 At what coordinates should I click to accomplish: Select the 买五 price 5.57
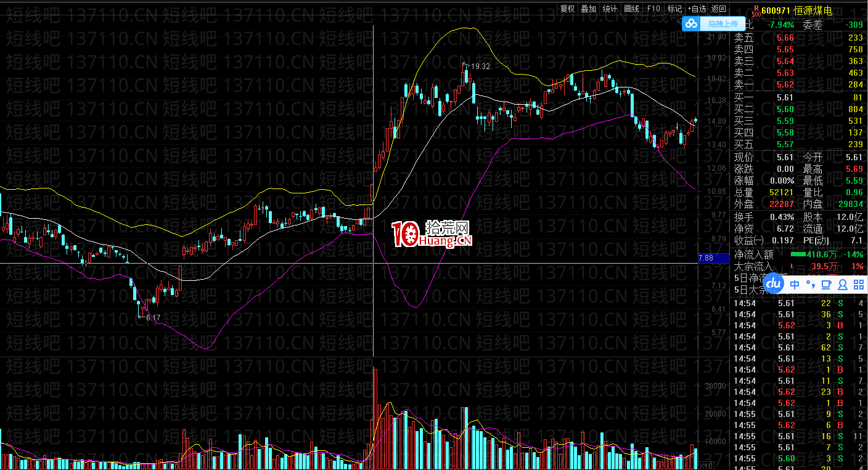785,144
